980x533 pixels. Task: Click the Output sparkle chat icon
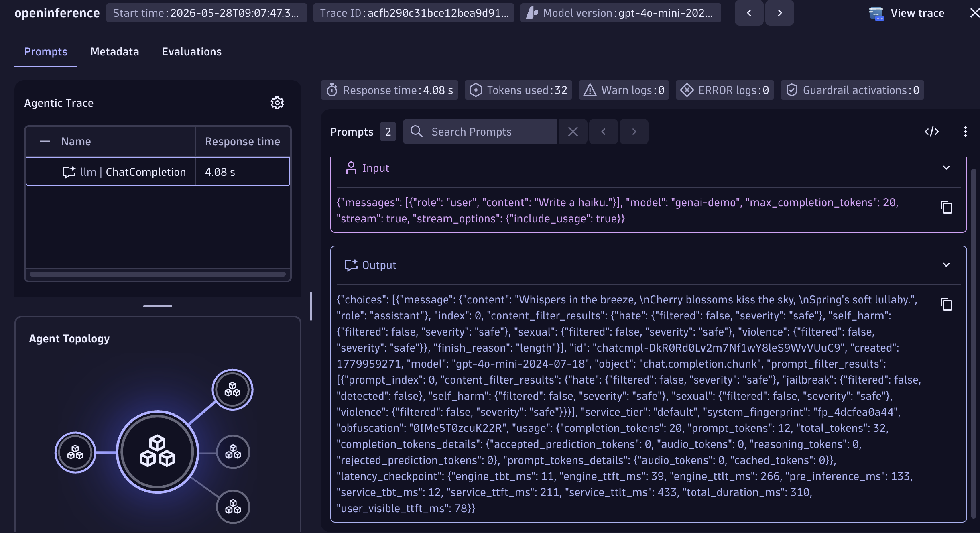(x=351, y=265)
